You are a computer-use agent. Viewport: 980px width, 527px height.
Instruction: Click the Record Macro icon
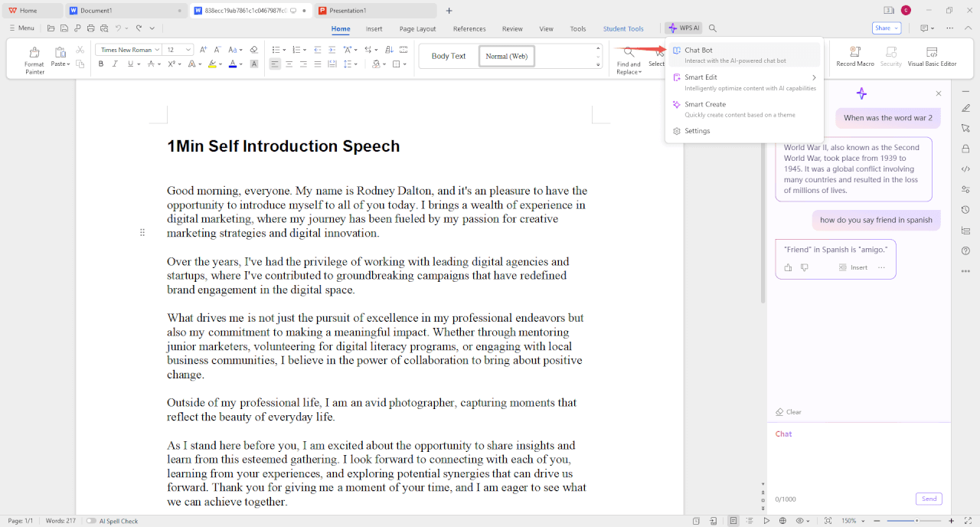pyautogui.click(x=855, y=54)
